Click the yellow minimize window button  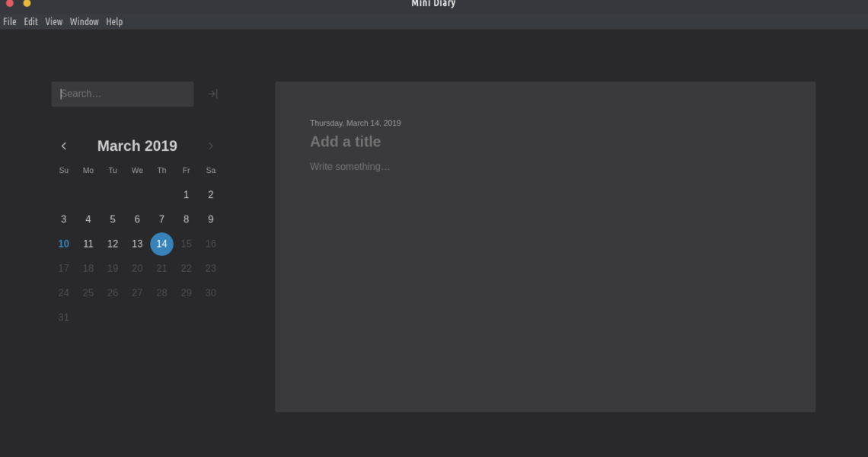coord(27,3)
